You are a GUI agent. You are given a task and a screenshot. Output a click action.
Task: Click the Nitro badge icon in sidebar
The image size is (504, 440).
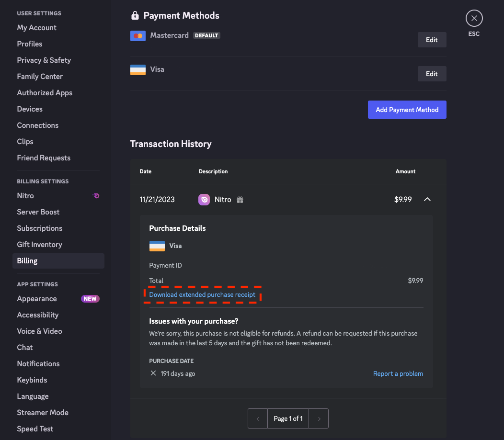point(96,196)
